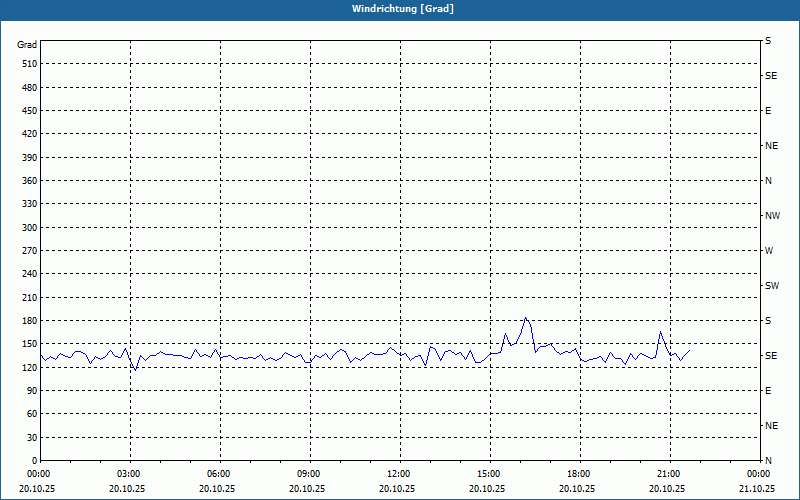Click the 15:00 time axis label

490,474
